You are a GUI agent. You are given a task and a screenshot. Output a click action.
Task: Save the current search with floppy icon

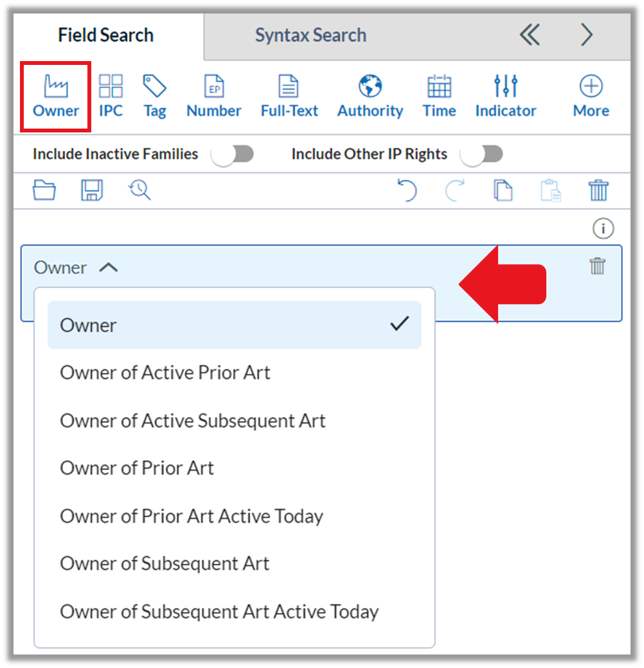tap(92, 190)
